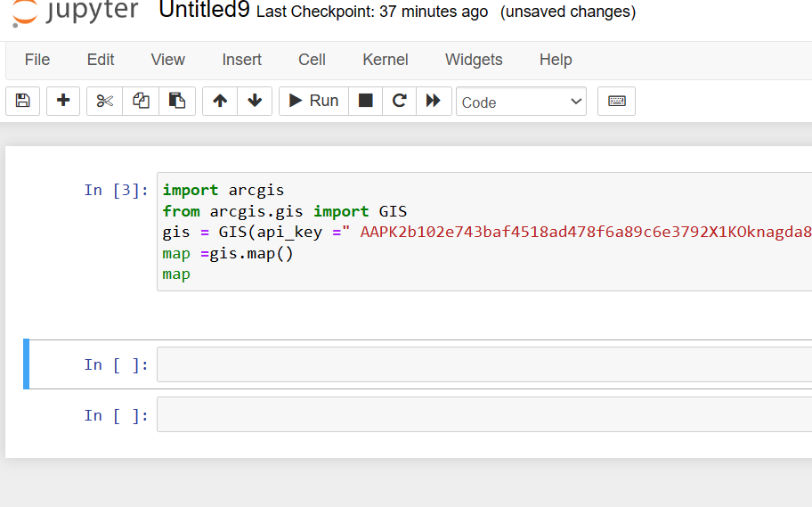The width and height of the screenshot is (812, 507).
Task: Insert a cell below with plus icon
Action: (x=63, y=102)
